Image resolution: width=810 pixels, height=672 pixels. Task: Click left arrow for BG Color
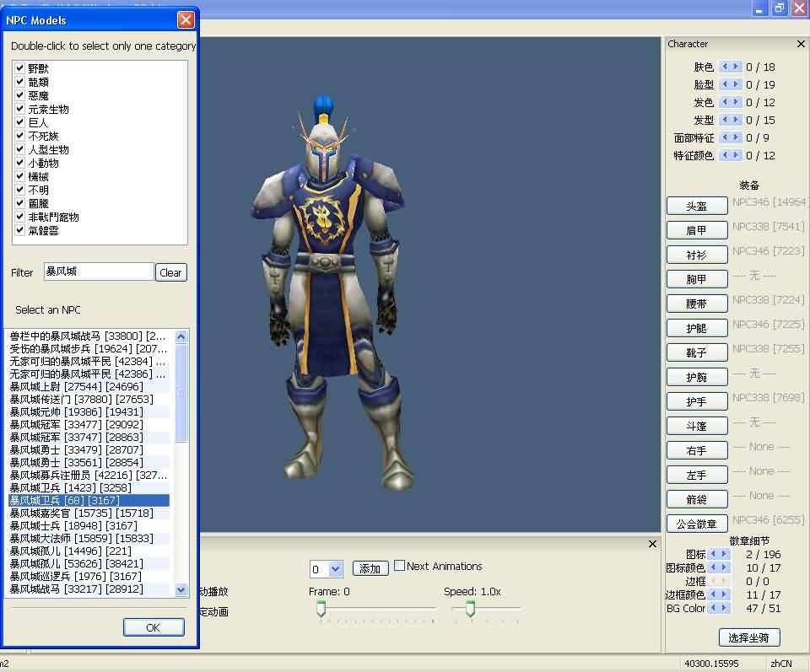pyautogui.click(x=713, y=607)
